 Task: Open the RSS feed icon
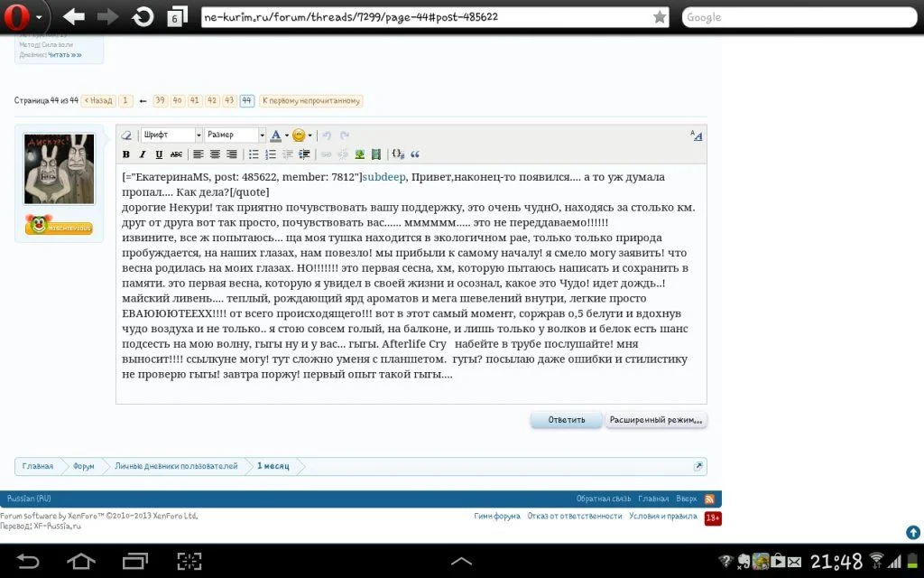[x=709, y=499]
